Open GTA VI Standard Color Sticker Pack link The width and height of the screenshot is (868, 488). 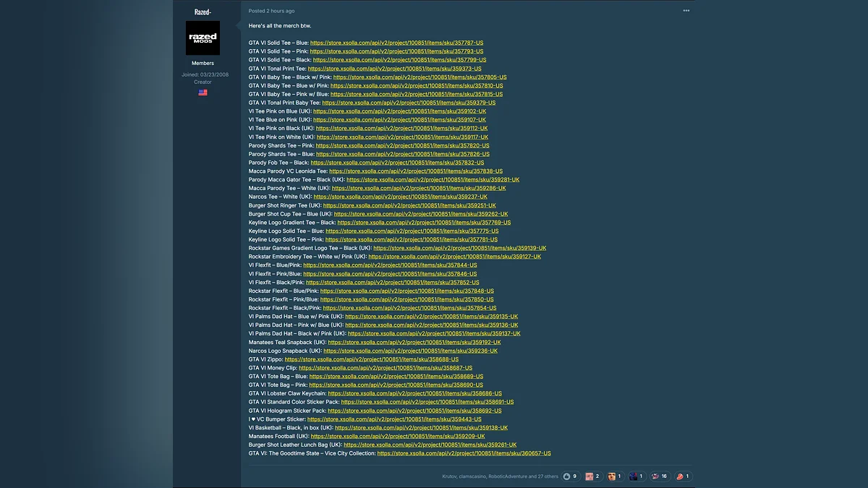427,402
